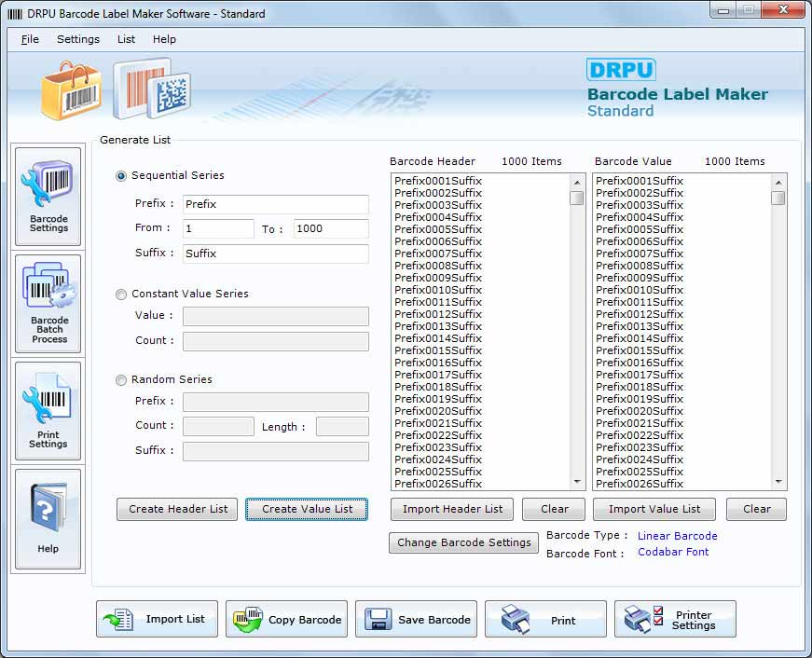Select Random Series option
This screenshot has width=812, height=658.
(x=120, y=380)
